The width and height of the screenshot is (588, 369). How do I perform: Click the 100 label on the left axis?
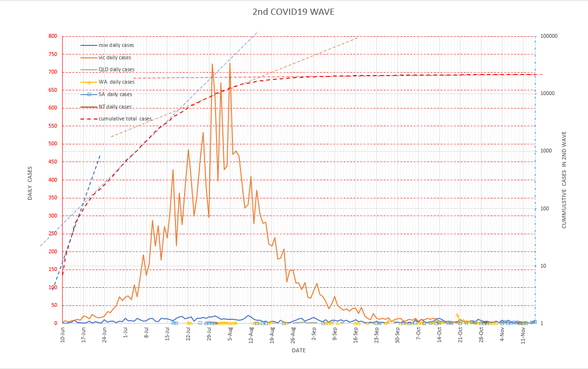click(52, 287)
